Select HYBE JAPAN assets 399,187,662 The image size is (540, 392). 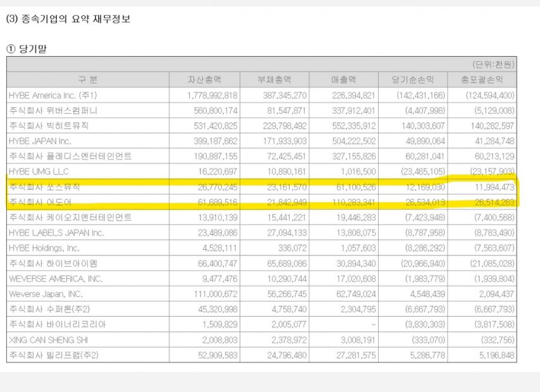[216, 141]
